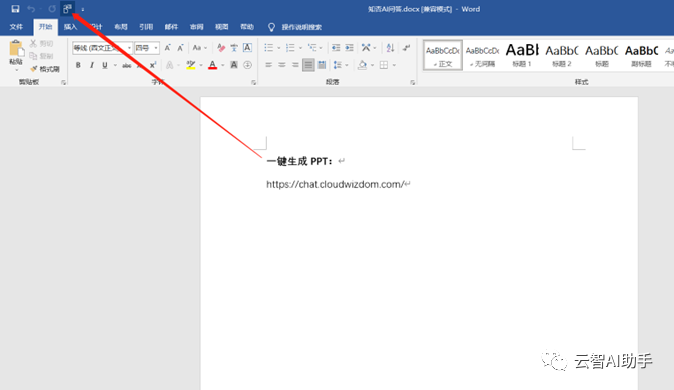Switch to the 插入 Insert tab

click(x=70, y=27)
